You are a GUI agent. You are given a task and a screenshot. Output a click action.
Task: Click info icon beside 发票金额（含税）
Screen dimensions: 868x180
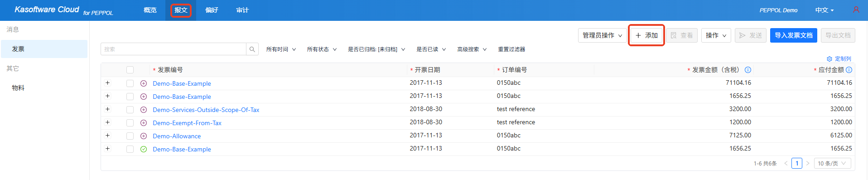748,70
